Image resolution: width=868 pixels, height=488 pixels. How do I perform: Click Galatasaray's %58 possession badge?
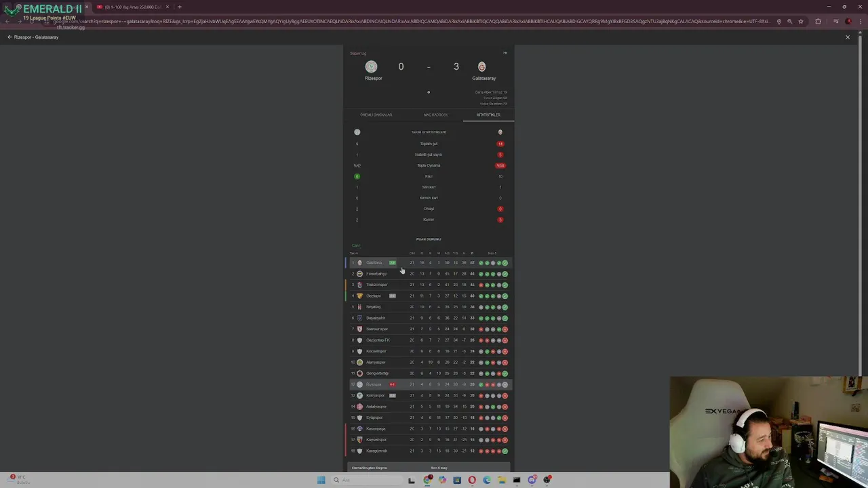(x=500, y=165)
